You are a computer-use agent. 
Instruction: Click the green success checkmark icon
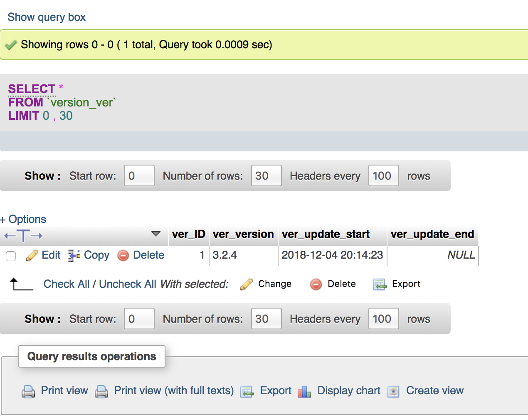[11, 45]
